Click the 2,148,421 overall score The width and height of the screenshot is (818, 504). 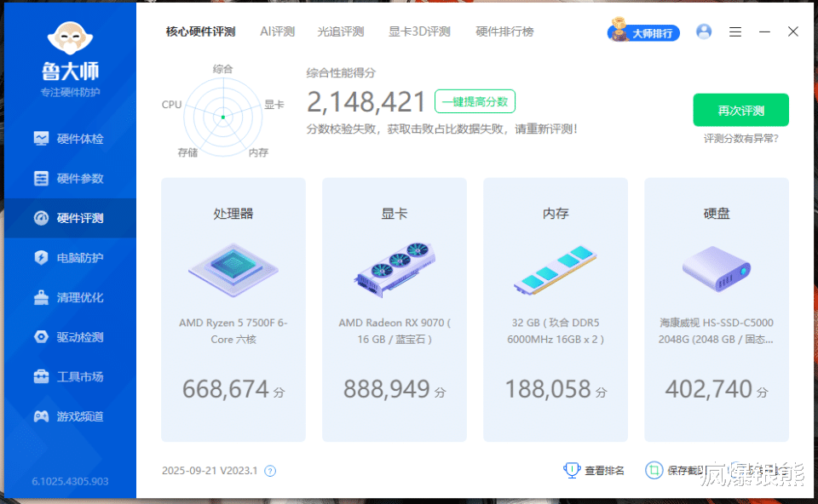pos(366,101)
